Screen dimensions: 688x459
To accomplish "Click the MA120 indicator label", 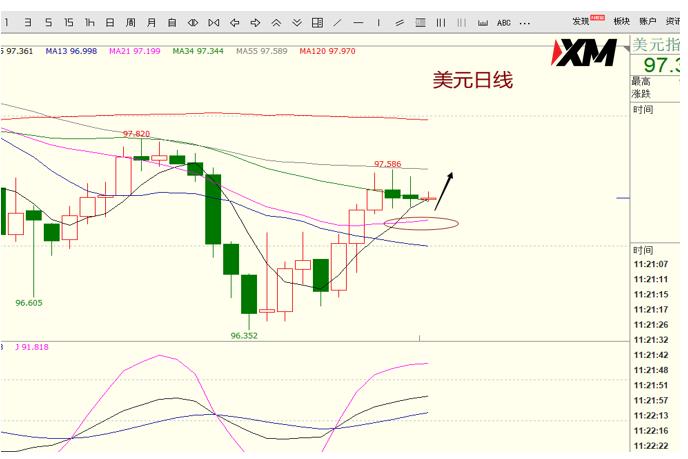I will [x=327, y=51].
